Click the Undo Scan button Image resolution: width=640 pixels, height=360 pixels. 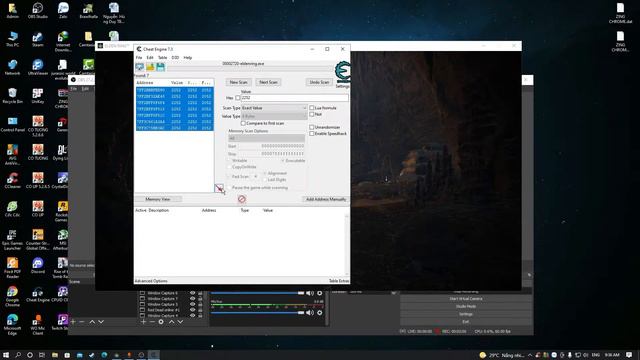[319, 82]
